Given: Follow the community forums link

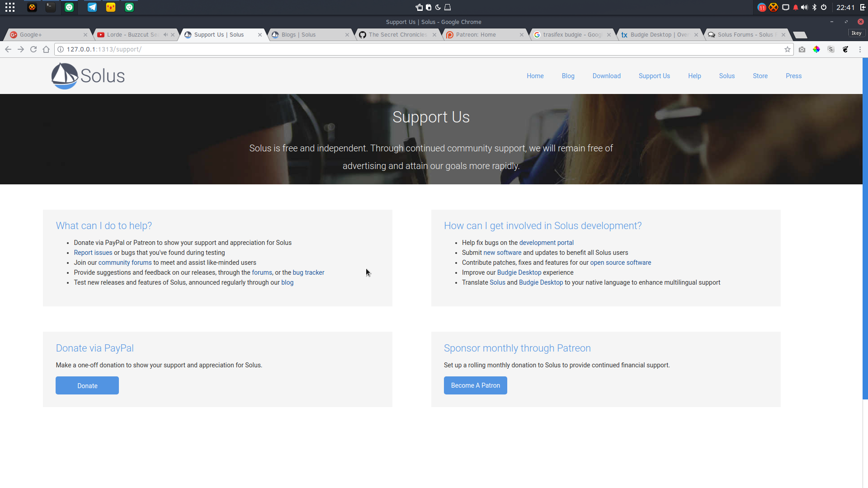Looking at the screenshot, I should pos(125,263).
